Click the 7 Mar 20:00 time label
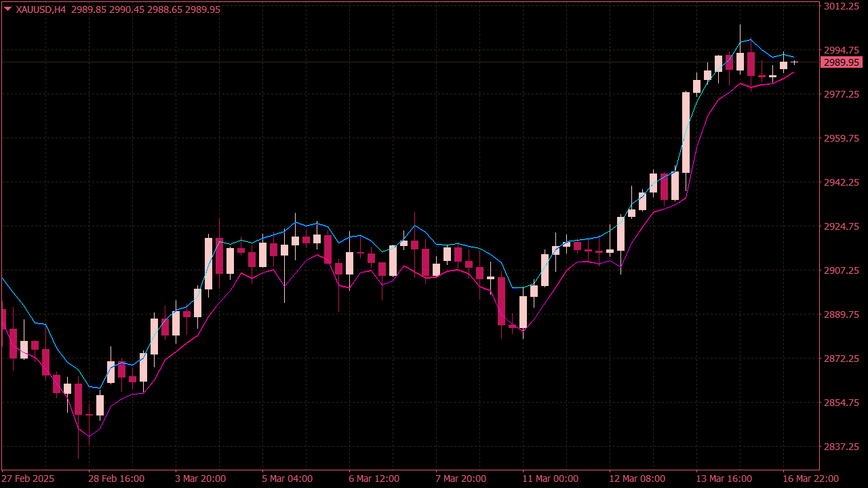The height and width of the screenshot is (488, 868). click(x=461, y=479)
